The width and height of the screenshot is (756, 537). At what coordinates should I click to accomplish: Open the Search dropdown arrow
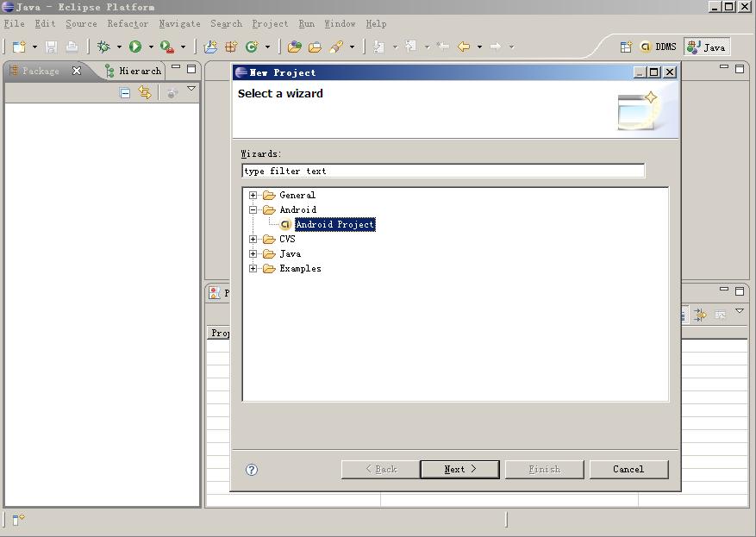(352, 47)
